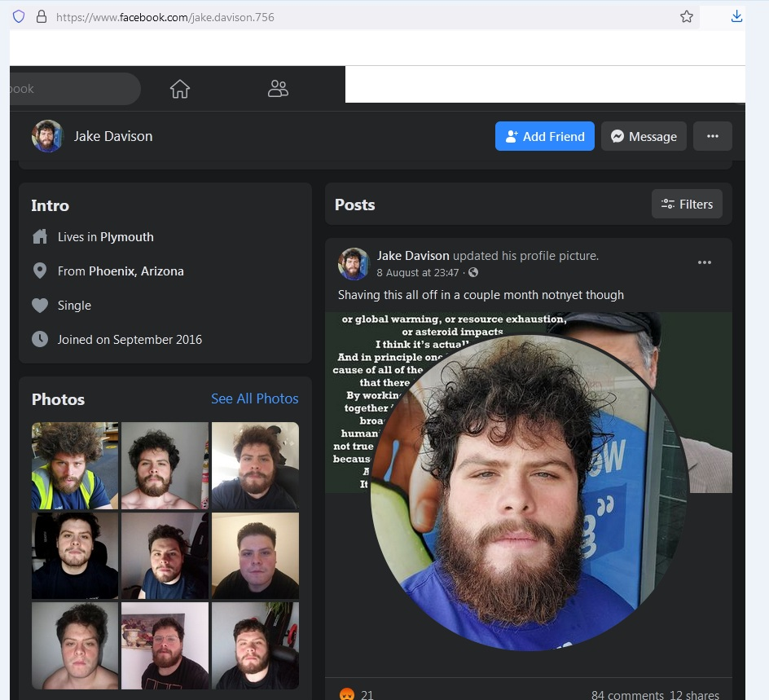Click the Single relationship status text

[x=75, y=305]
